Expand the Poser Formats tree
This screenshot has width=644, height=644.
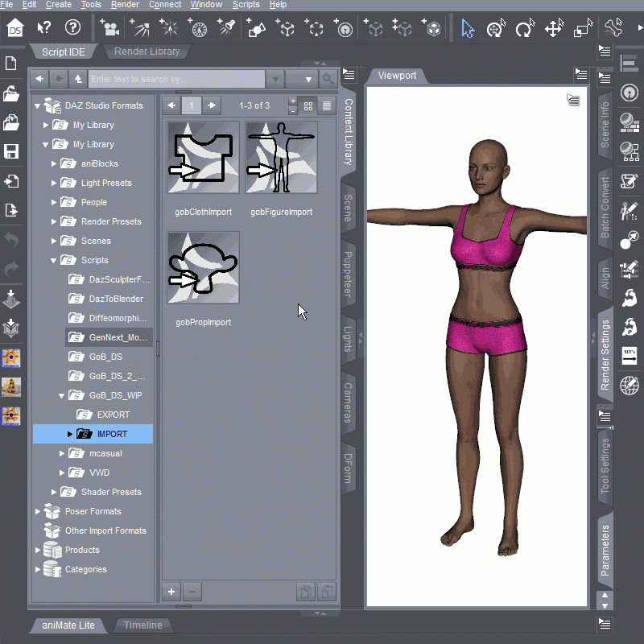pos(38,511)
